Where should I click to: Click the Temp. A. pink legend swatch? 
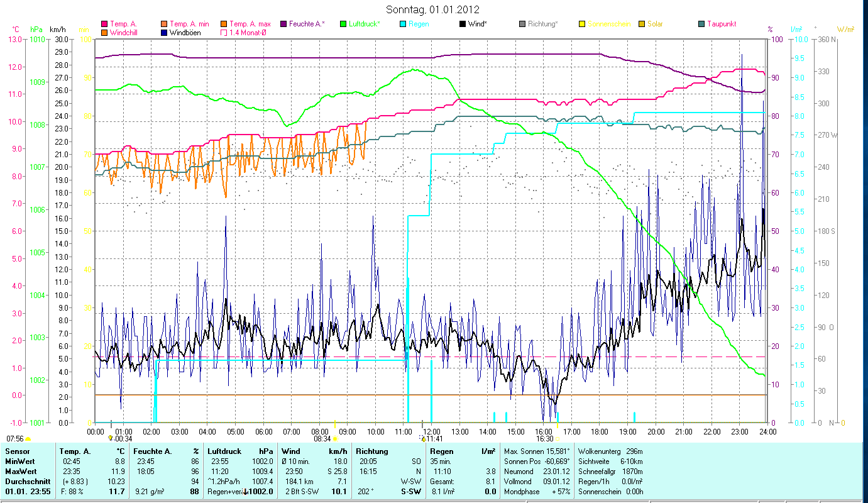105,24
